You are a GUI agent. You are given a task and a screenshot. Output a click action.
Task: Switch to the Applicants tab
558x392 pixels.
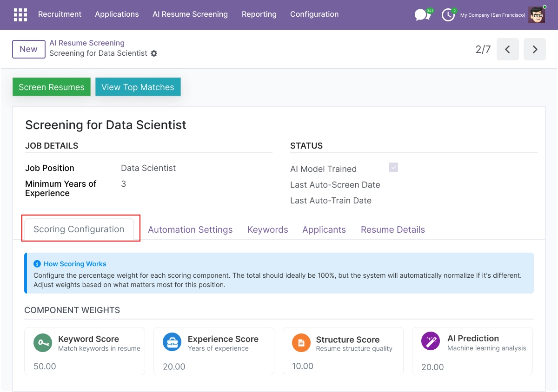point(324,229)
